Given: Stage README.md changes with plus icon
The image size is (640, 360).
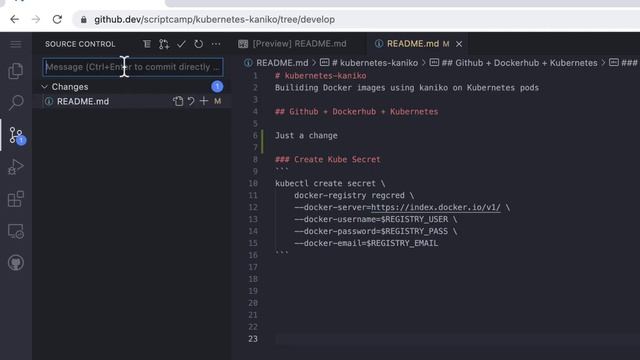Looking at the screenshot, I should point(204,101).
